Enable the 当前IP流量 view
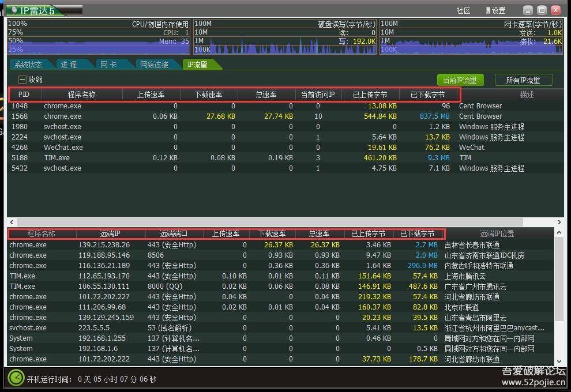 click(461, 79)
